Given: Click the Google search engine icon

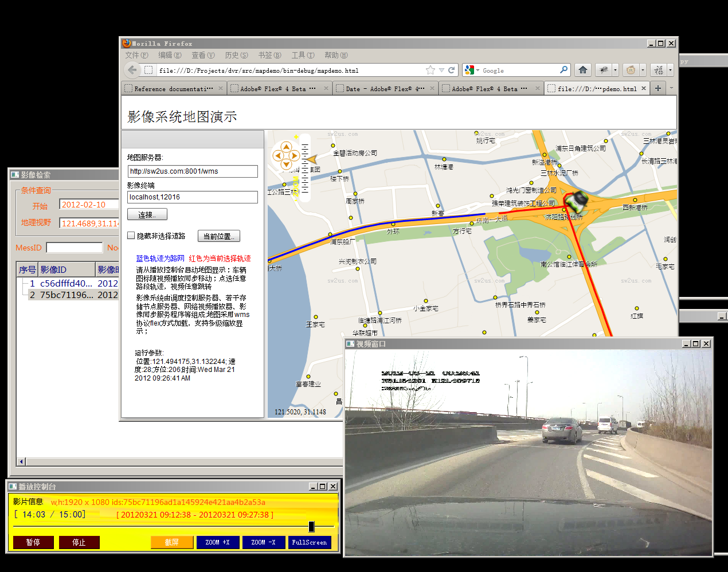Looking at the screenshot, I should click(x=470, y=70).
